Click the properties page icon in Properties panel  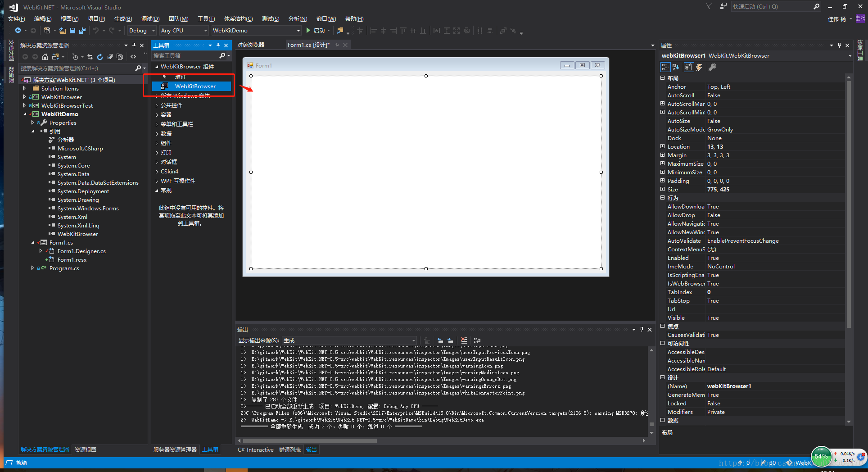click(x=688, y=67)
